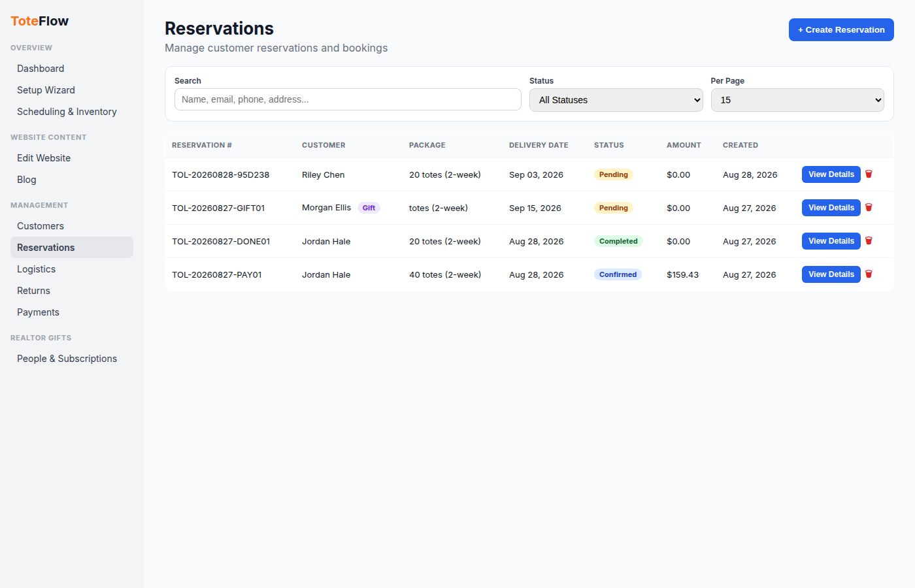Click the Delivery Date column header
The height and width of the screenshot is (588, 915).
point(539,145)
